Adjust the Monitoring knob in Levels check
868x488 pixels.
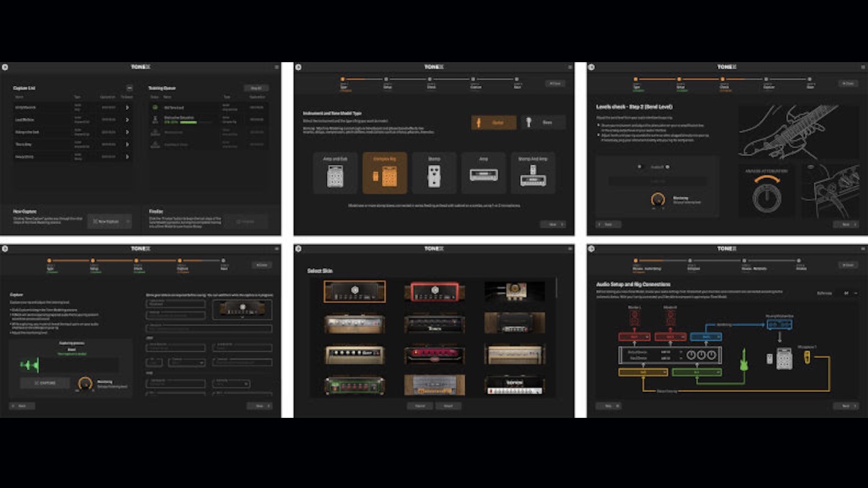coord(658,198)
